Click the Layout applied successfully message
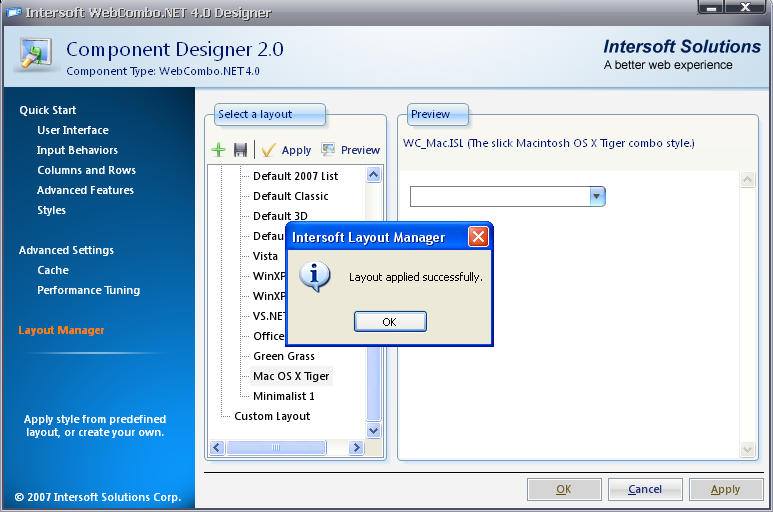The height and width of the screenshot is (512, 773). [x=416, y=277]
